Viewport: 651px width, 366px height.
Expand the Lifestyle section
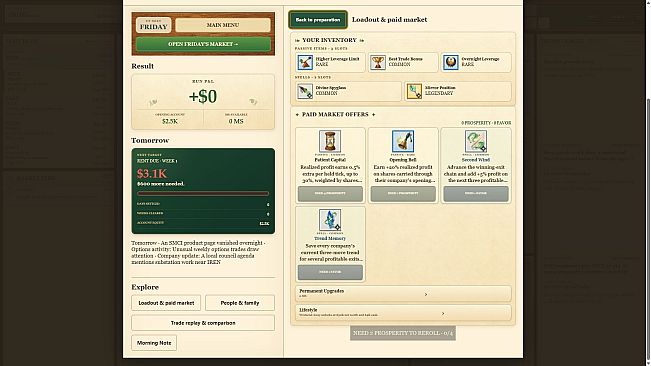click(x=403, y=312)
